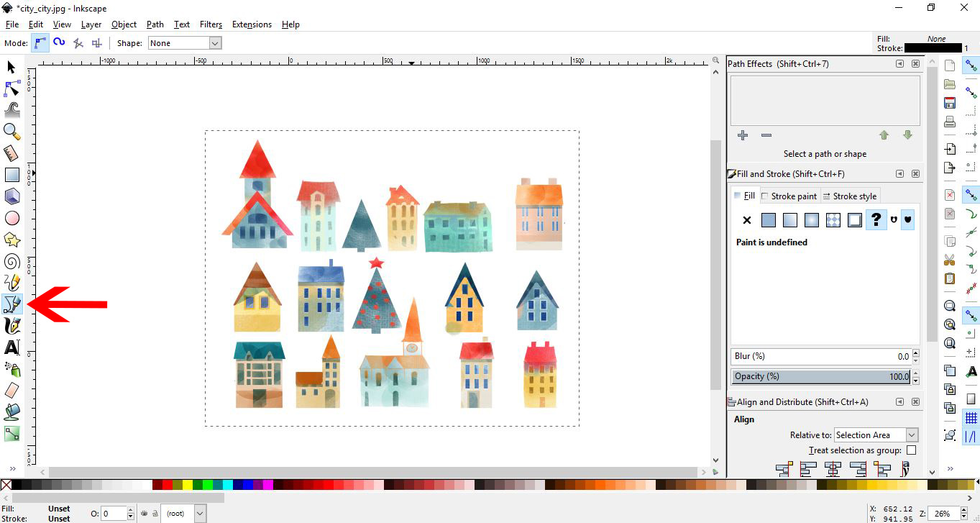Select the Spiral tool
Screen dimensions: 980x523
(x=12, y=260)
